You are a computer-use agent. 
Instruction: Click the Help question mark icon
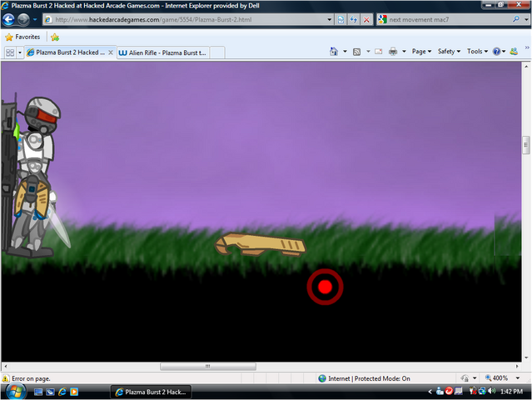[x=497, y=52]
